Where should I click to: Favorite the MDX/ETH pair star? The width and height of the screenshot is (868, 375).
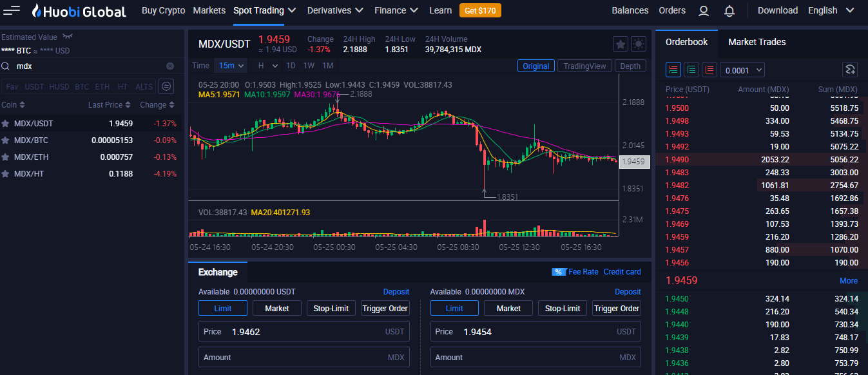pos(6,157)
